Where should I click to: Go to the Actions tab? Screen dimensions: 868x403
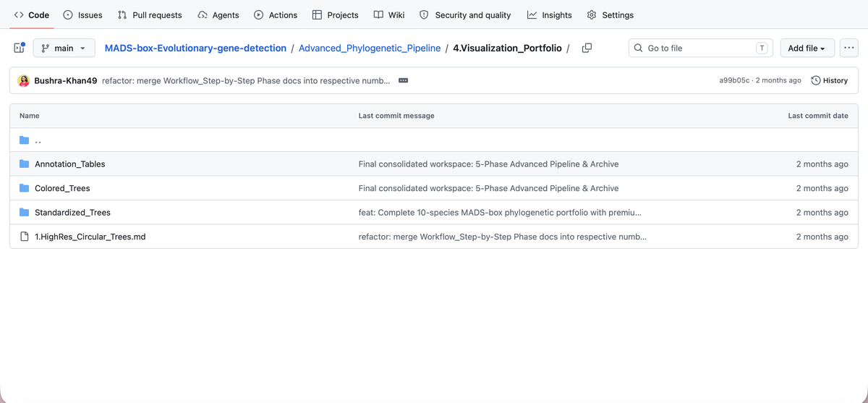point(275,14)
